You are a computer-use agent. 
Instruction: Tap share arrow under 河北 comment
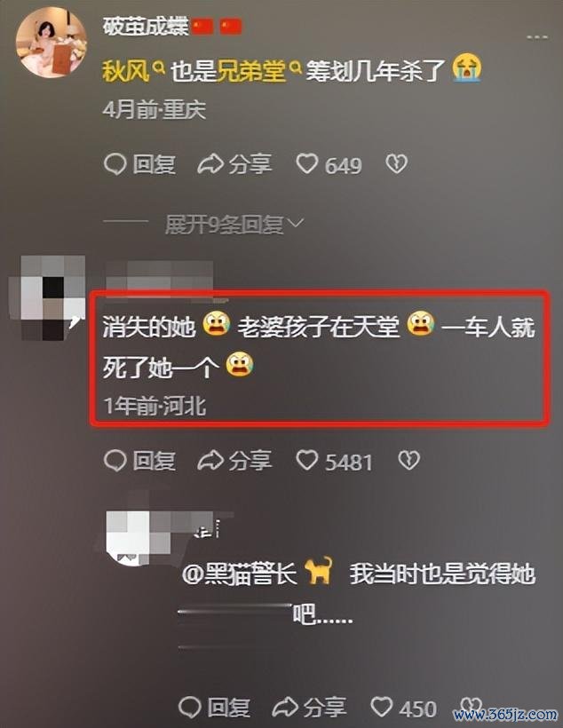pos(210,461)
